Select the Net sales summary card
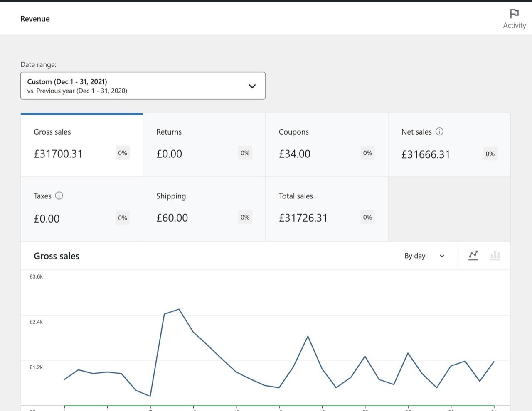 pyautogui.click(x=449, y=145)
